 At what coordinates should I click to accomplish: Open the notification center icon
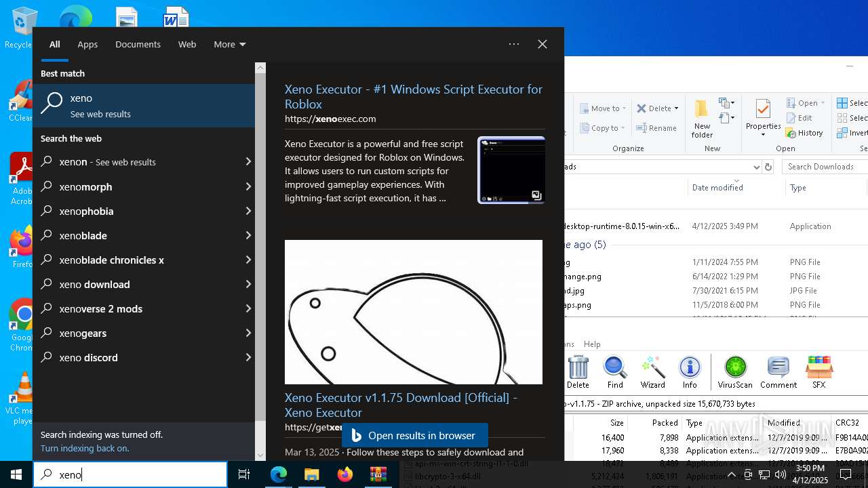point(846,474)
